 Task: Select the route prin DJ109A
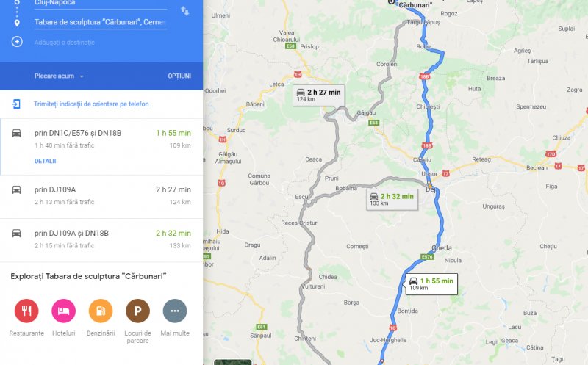pos(101,196)
